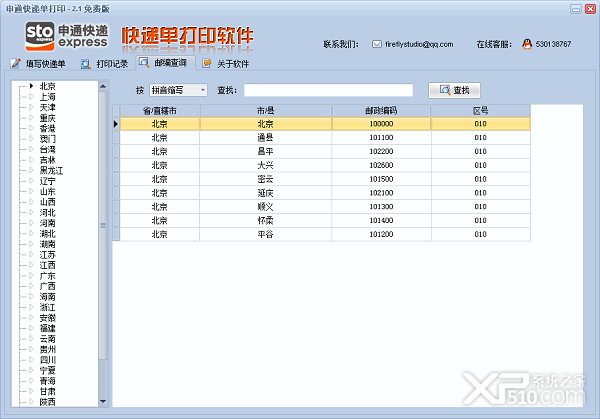
Task: Select the 顺义 table cell
Action: [266, 206]
